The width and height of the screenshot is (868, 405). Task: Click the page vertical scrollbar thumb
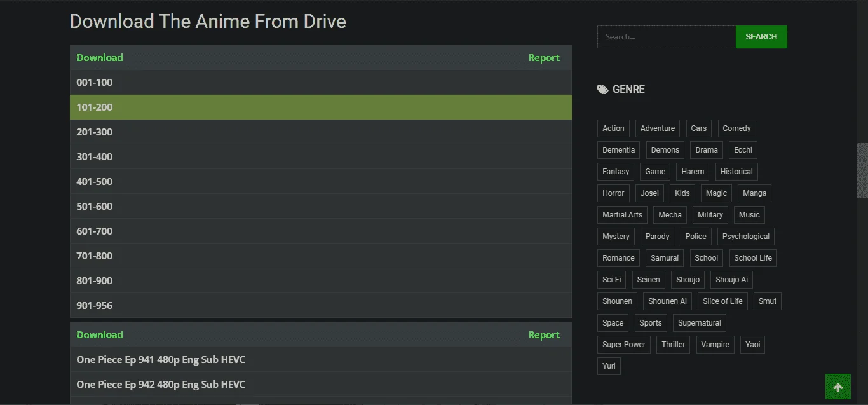tap(862, 170)
